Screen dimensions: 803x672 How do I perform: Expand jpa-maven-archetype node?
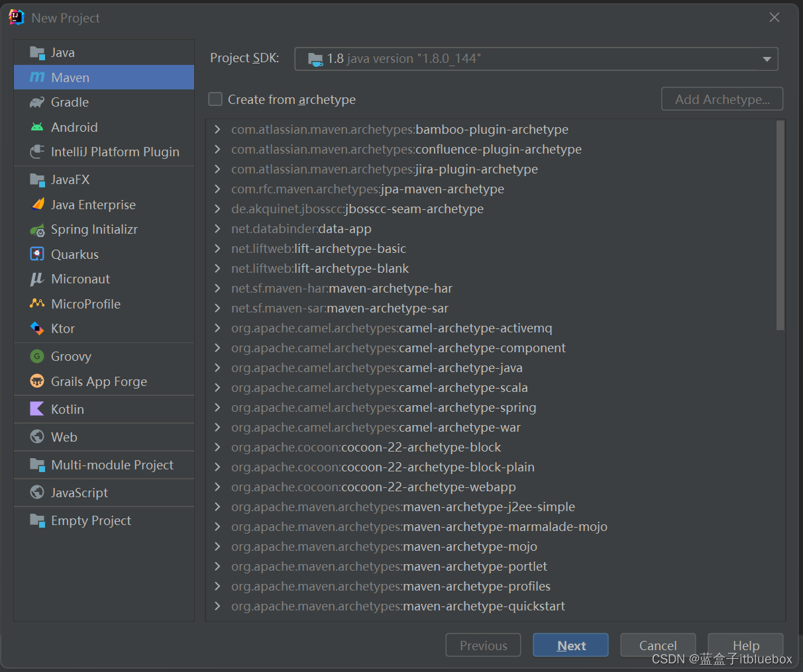pyautogui.click(x=217, y=189)
